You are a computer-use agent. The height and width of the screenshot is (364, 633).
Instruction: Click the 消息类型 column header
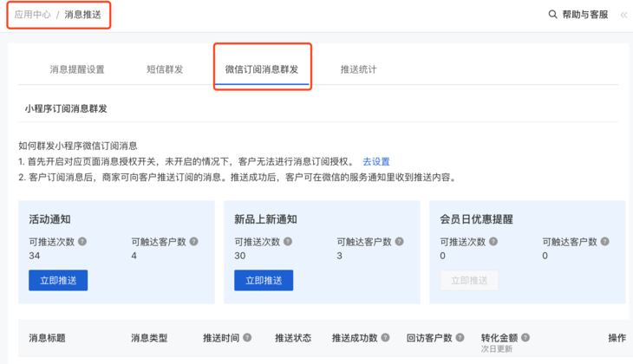(x=149, y=338)
